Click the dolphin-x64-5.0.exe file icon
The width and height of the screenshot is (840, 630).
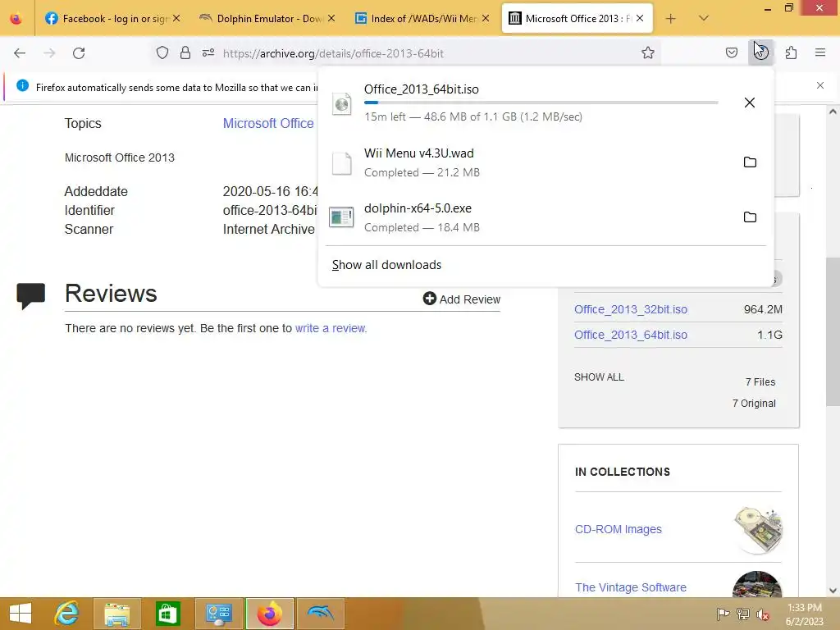[x=341, y=217]
